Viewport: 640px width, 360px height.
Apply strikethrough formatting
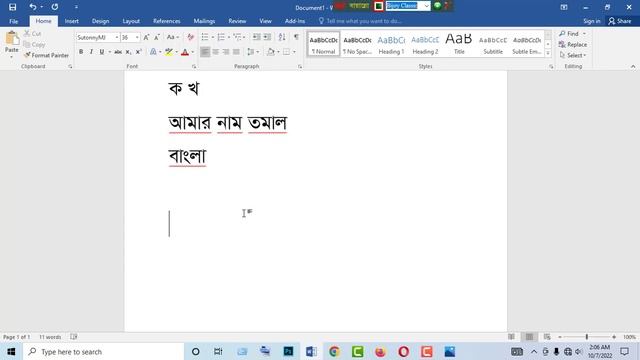point(118,52)
